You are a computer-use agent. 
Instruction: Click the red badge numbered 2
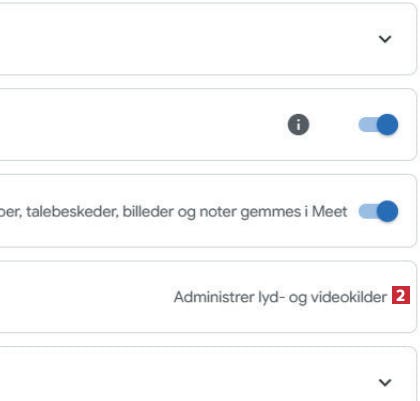[x=400, y=295]
